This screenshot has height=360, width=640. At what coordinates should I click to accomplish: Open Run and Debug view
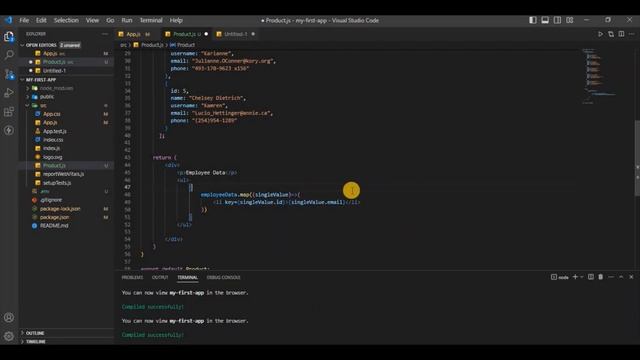pos(9,93)
